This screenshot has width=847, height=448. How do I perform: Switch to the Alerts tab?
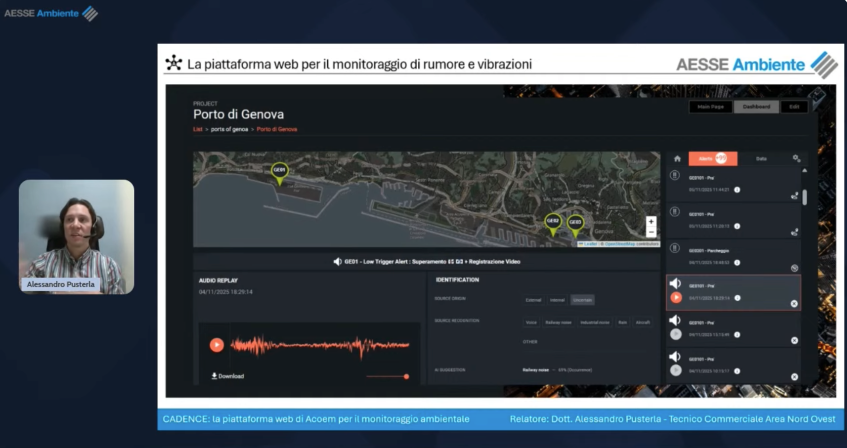(x=712, y=158)
